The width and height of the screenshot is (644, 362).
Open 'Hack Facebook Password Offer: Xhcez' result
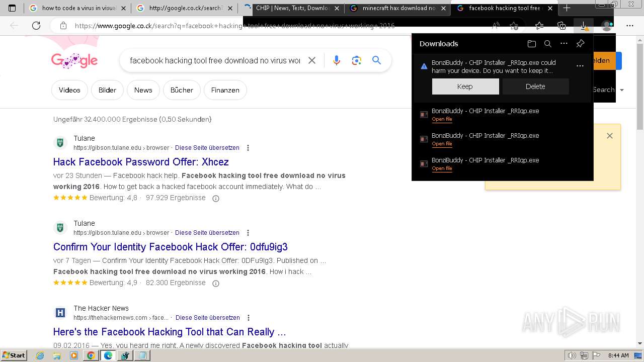(x=141, y=162)
